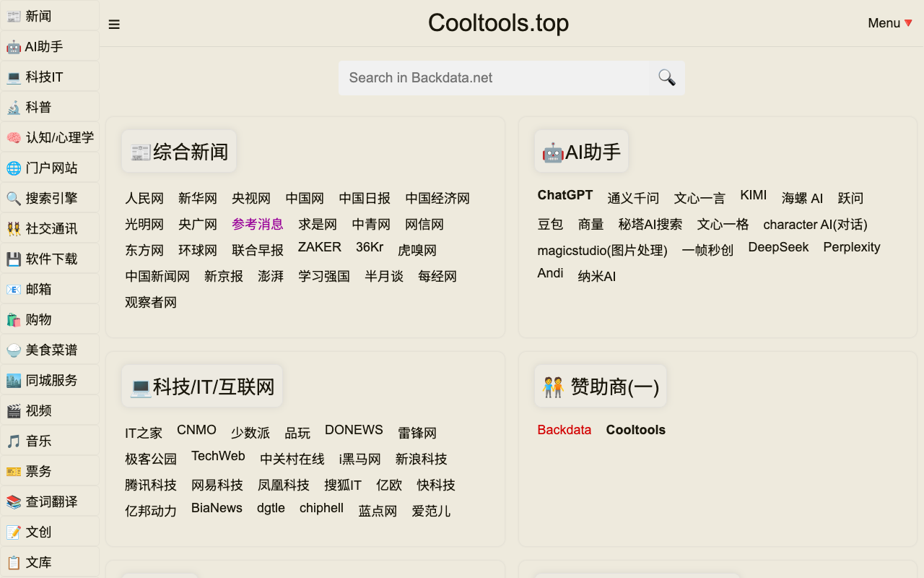Visit TechWeb
This screenshot has width=924, height=578.
[x=218, y=456]
